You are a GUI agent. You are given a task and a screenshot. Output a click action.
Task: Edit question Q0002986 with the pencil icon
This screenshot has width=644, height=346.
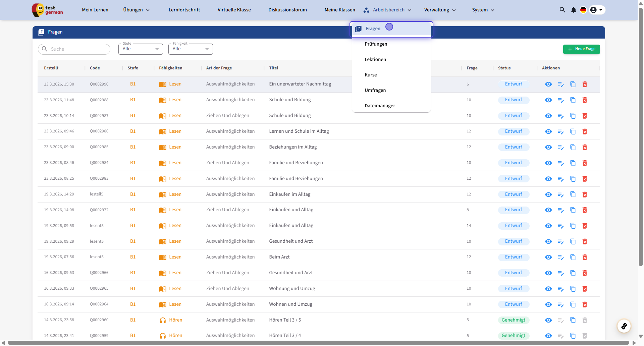pyautogui.click(x=560, y=132)
